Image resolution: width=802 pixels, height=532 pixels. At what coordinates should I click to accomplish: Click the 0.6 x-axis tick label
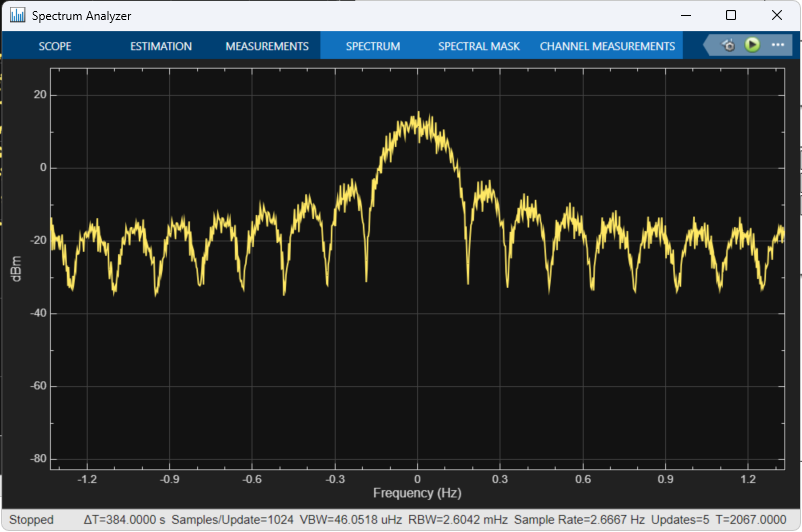[x=583, y=479]
